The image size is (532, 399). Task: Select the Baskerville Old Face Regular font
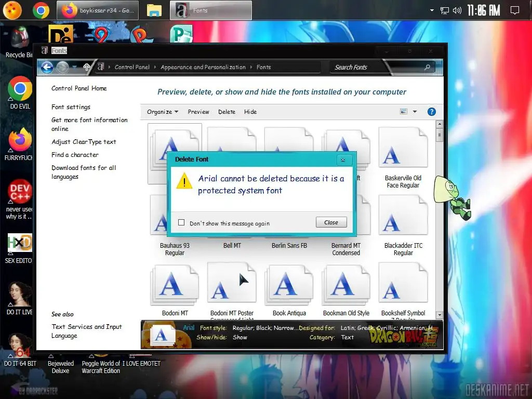point(403,157)
